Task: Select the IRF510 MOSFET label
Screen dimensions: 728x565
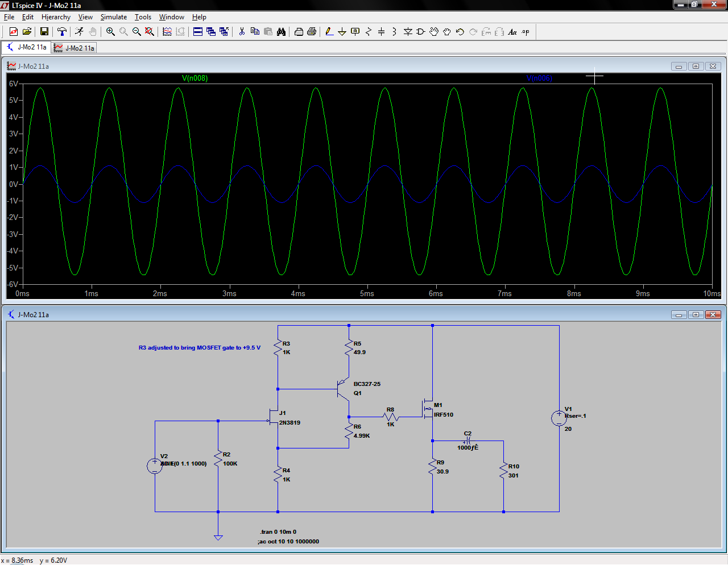Action: click(444, 415)
